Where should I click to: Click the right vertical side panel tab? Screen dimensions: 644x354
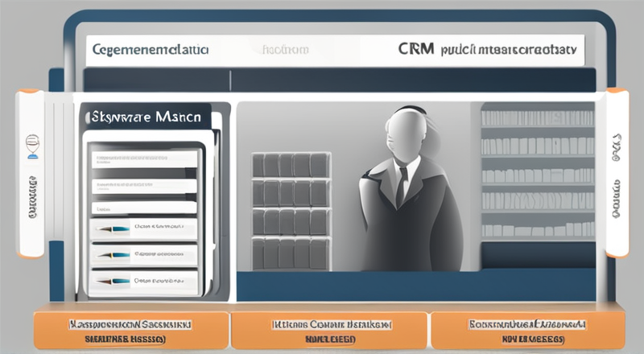pyautogui.click(x=617, y=173)
